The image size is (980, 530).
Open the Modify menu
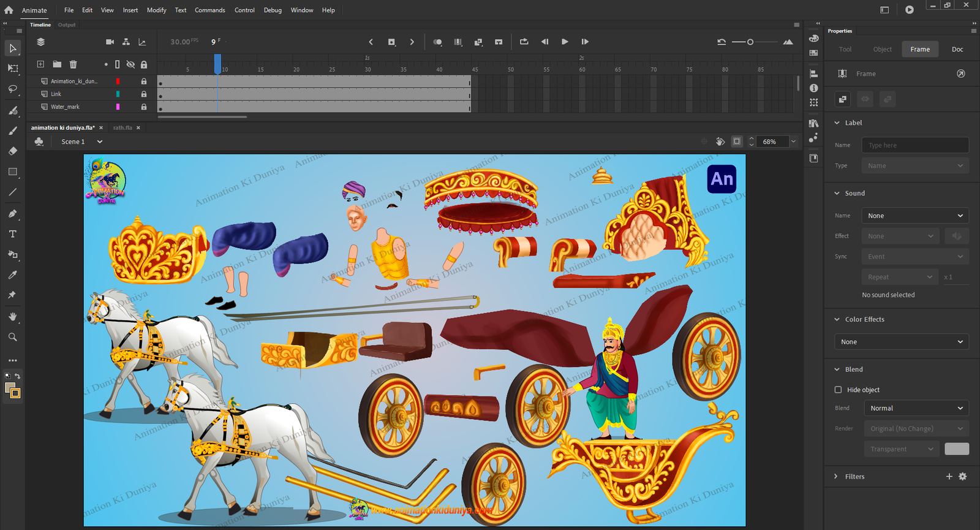[x=156, y=10]
